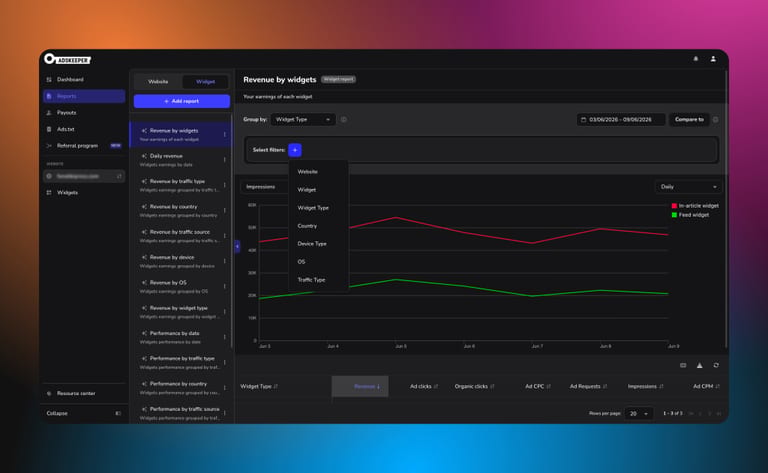The width and height of the screenshot is (768, 473).
Task: Choose OS from the filter menu
Action: tap(318, 261)
